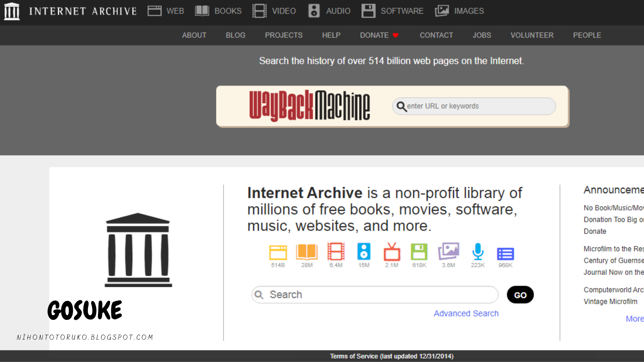Open the blue list icon labeled 968K
Viewport: 644px width, 362px height.
coord(505,254)
